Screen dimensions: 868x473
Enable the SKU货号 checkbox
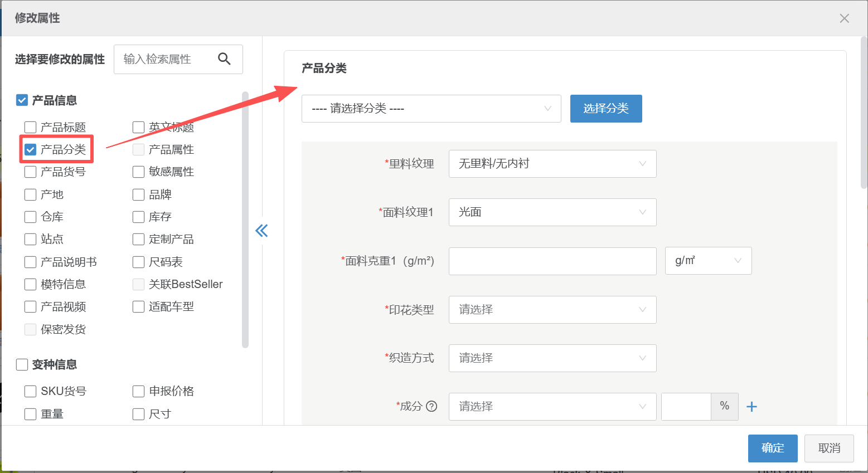coord(30,391)
